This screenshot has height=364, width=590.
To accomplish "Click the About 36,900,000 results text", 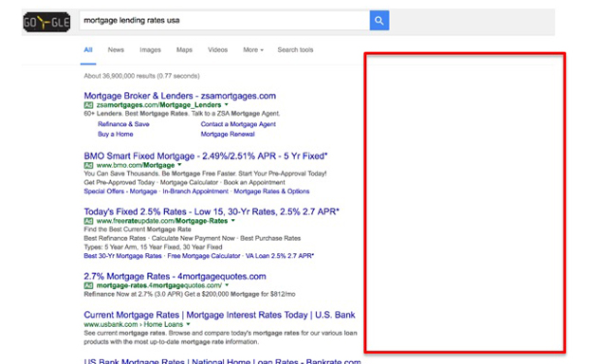I will [141, 76].
